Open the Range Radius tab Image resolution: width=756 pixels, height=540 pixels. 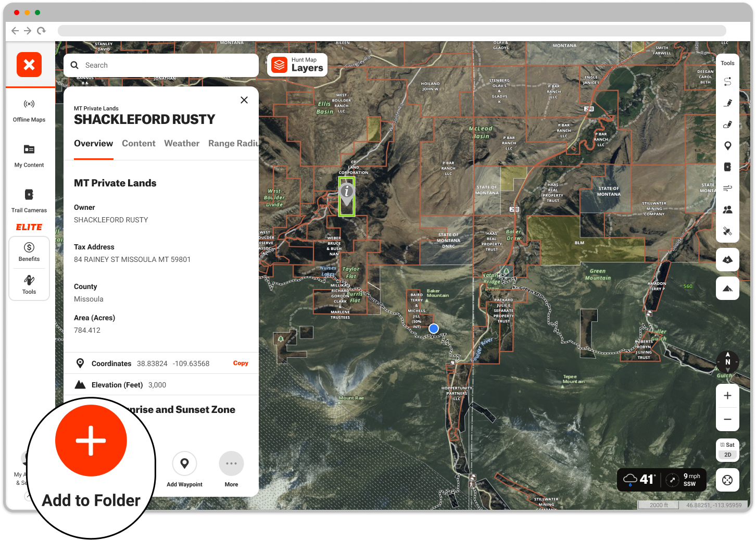pyautogui.click(x=233, y=143)
